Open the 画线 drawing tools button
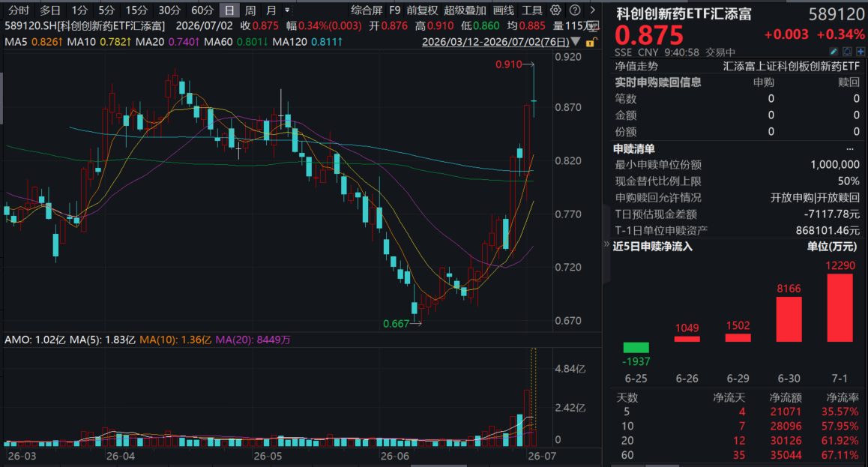The height and width of the screenshot is (467, 868). click(504, 10)
